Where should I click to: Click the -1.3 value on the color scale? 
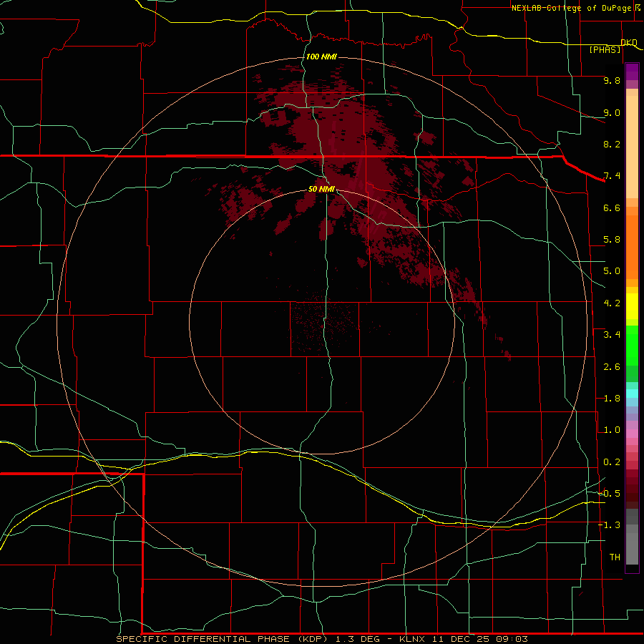tap(609, 525)
